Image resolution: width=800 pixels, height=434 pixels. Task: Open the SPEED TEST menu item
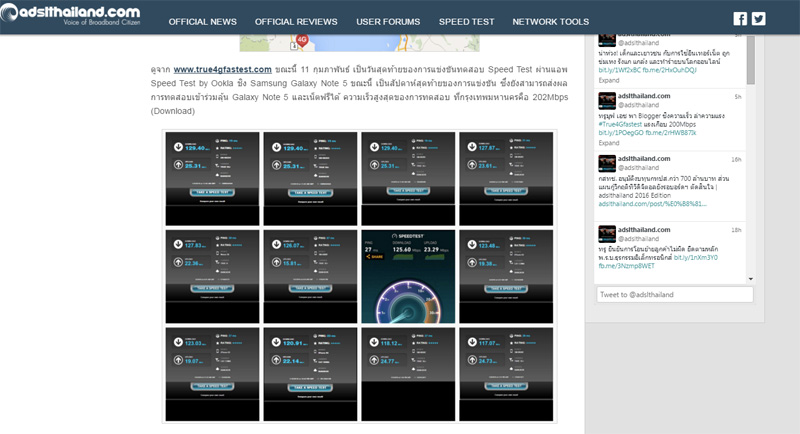466,22
